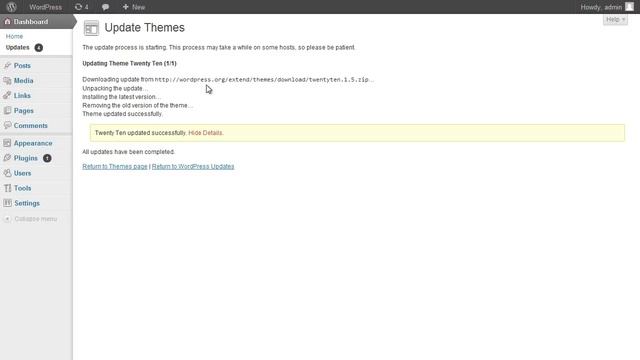This screenshot has width=640, height=360.
Task: Click the Users icon in sidebar
Action: click(7, 173)
